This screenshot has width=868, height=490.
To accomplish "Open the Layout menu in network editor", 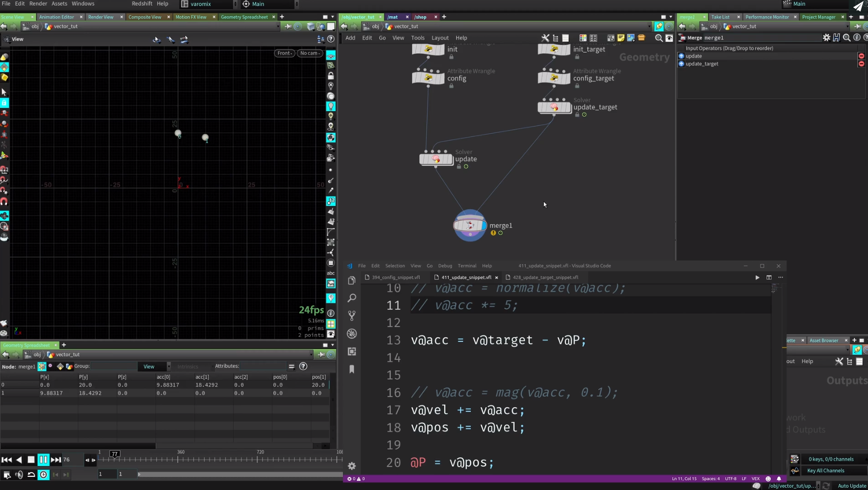I will (x=439, y=38).
